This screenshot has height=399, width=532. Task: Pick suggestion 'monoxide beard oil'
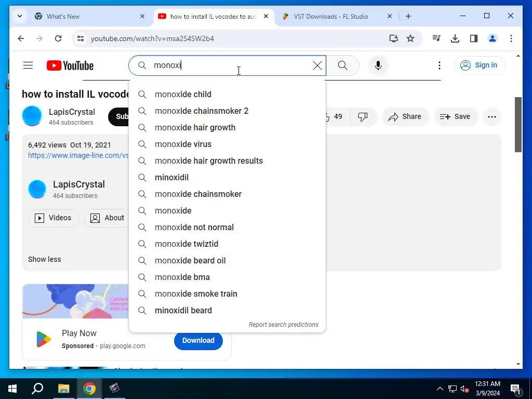(228, 261)
